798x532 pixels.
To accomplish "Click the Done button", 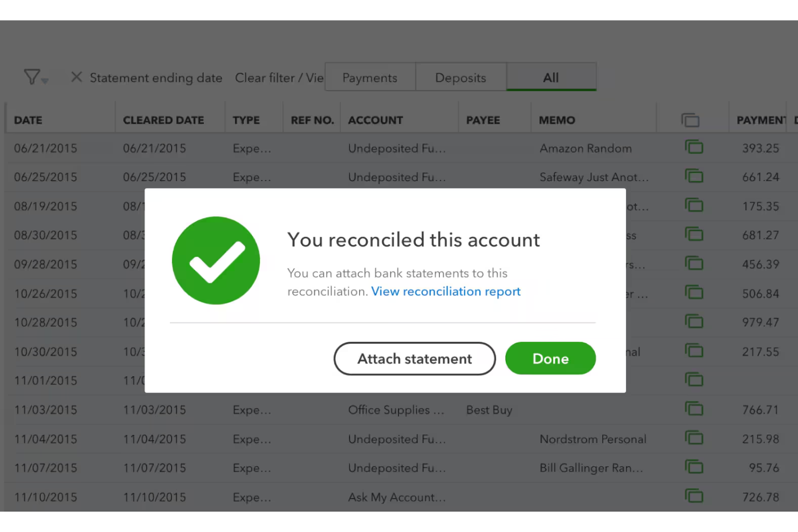I will pyautogui.click(x=550, y=358).
